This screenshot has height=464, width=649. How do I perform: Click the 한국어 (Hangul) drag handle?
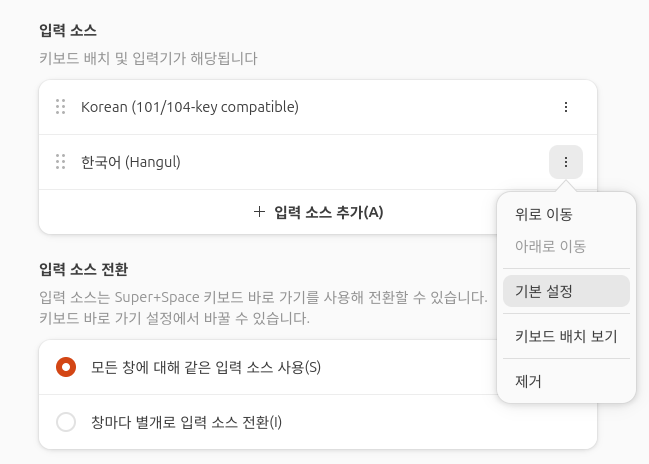coord(61,162)
